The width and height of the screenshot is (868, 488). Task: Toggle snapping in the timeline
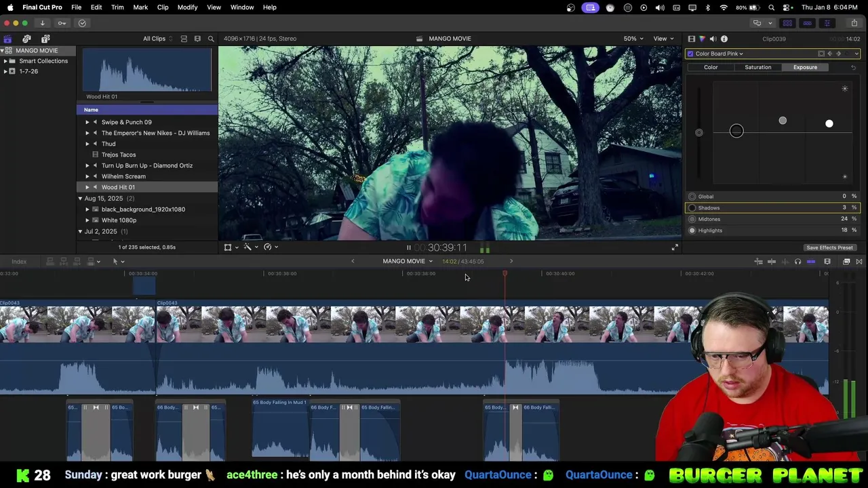811,262
